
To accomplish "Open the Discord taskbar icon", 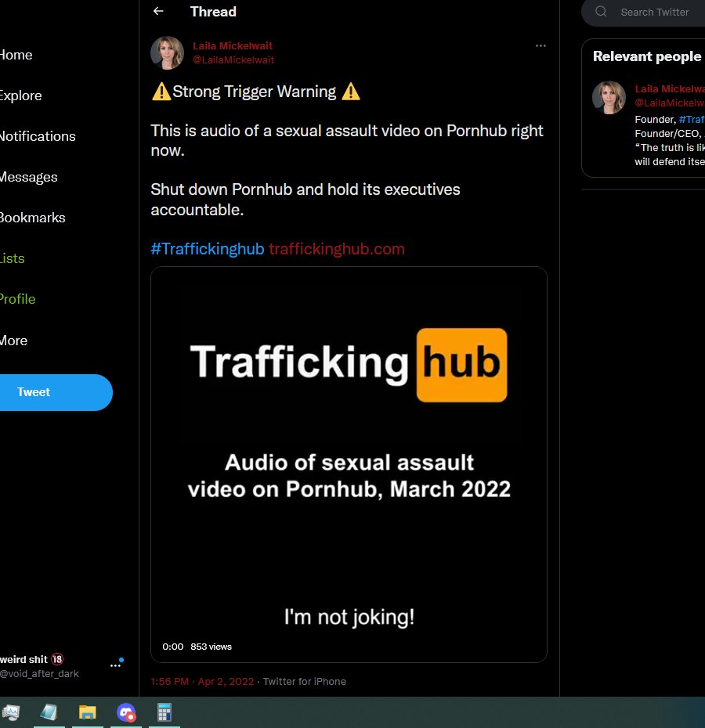I will [x=126, y=712].
